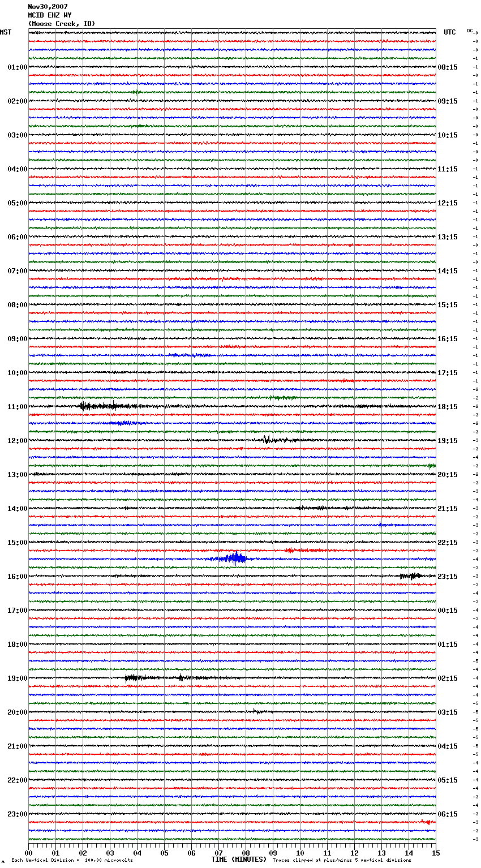Click the "MST" column header
This screenshot has width=481, height=868.
click(6, 32)
